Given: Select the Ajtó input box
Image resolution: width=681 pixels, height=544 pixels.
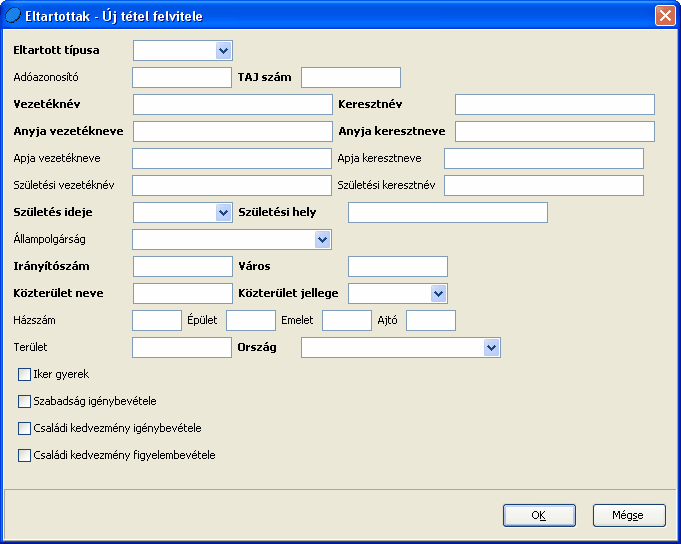Looking at the screenshot, I should point(431,320).
